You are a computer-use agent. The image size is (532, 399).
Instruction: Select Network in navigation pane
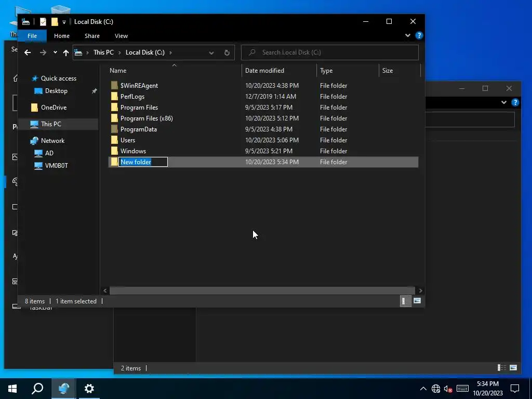pyautogui.click(x=52, y=141)
